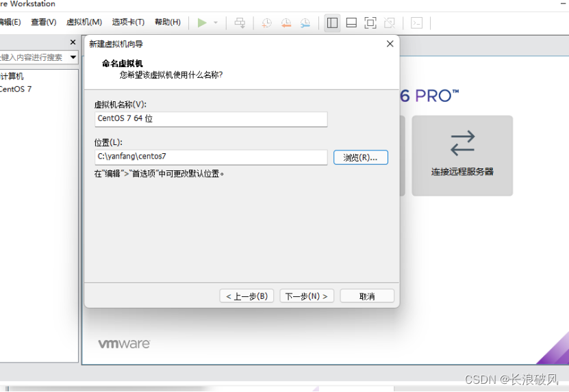The height and width of the screenshot is (392, 569).
Task: Open the 编辑(E) menu
Action: [x=10, y=22]
